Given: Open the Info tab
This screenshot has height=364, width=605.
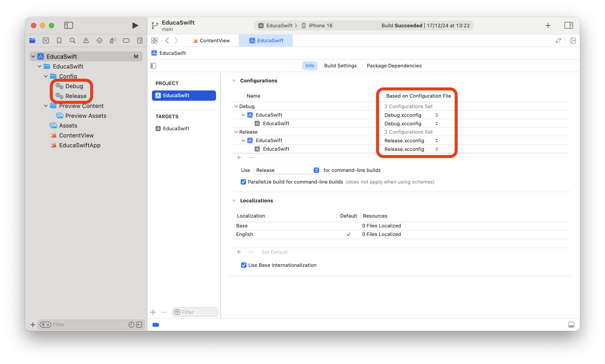Looking at the screenshot, I should [x=309, y=66].
